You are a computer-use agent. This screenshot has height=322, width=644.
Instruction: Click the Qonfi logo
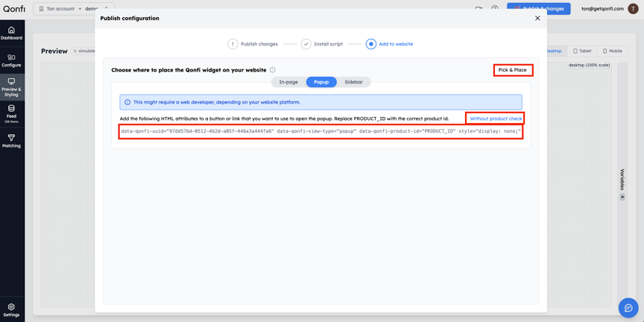[x=13, y=7]
